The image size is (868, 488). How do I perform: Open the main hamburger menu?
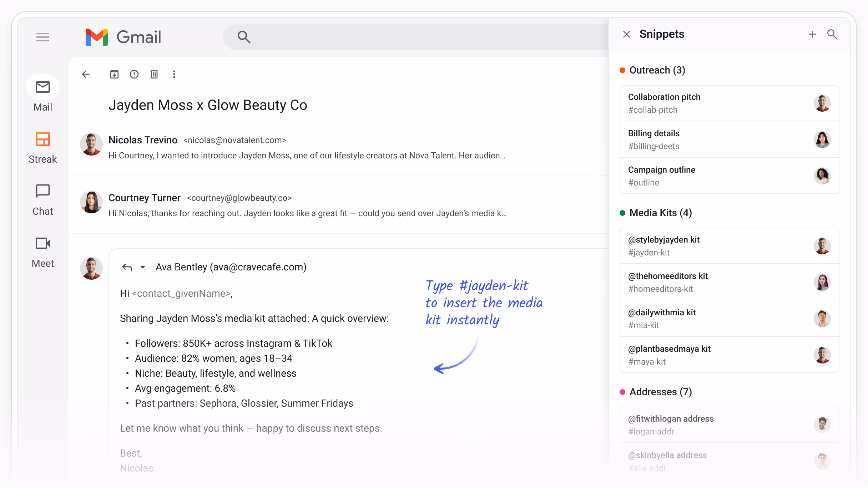point(43,37)
